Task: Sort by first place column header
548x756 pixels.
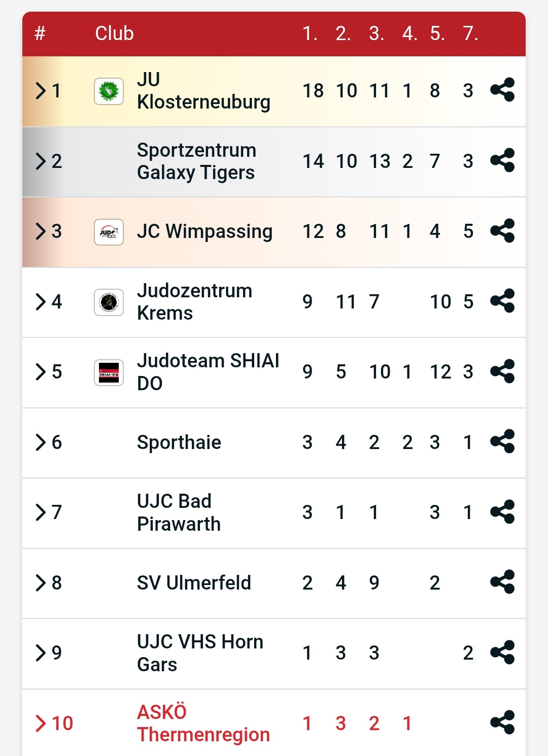Action: (x=310, y=33)
